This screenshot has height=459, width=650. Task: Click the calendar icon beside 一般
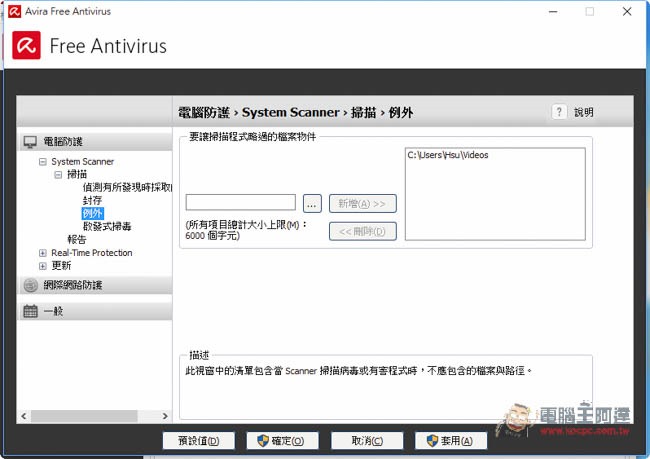30,311
